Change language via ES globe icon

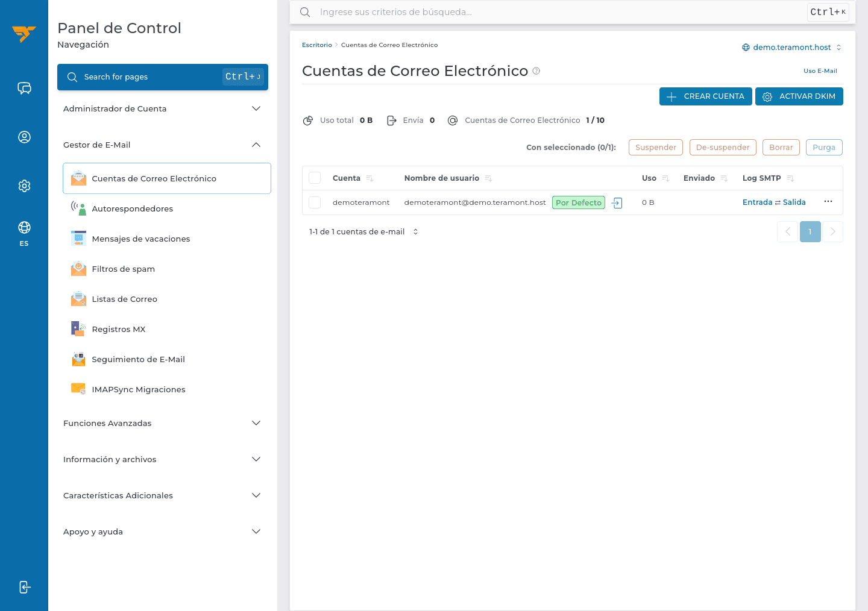click(24, 233)
